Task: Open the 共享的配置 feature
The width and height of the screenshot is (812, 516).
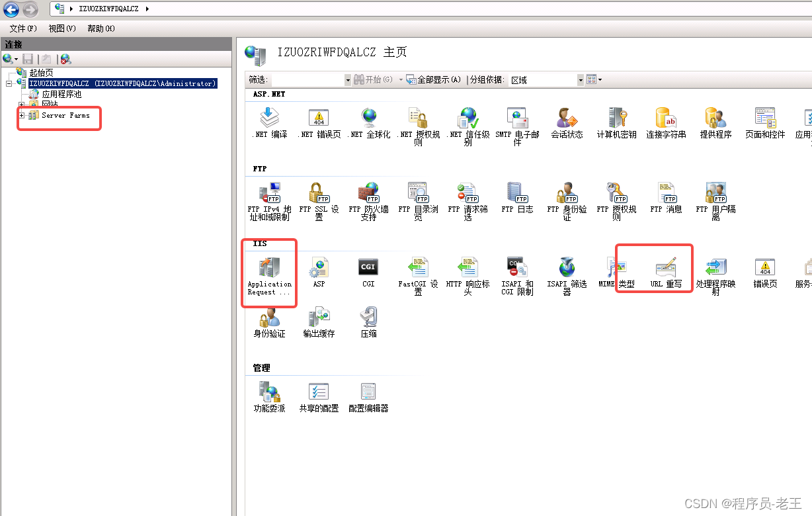Action: [x=319, y=397]
